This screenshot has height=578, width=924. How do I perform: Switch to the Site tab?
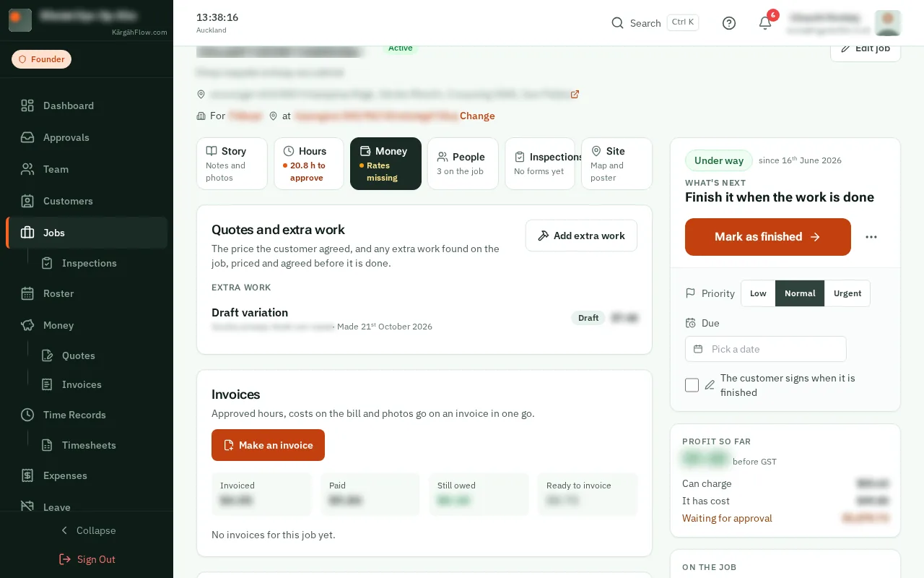[x=616, y=164]
